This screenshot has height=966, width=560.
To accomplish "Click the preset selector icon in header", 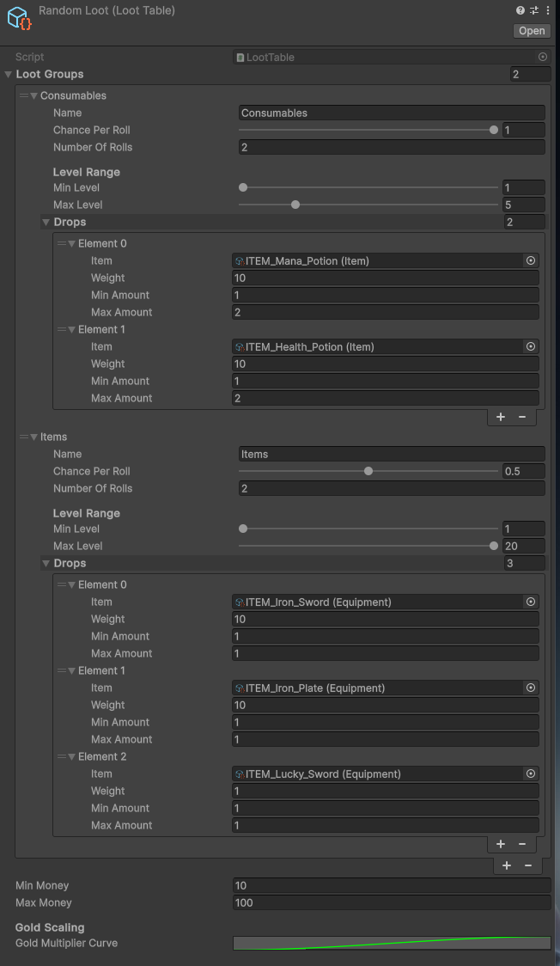I will [533, 10].
